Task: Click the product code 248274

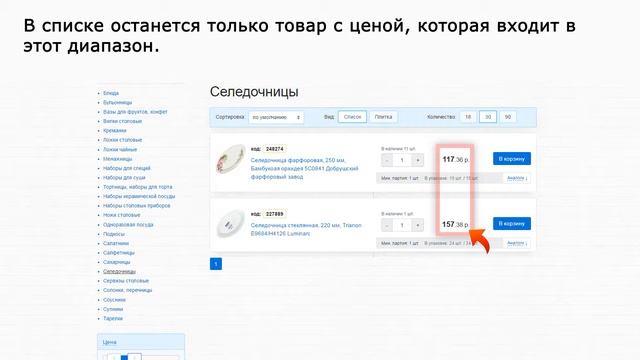Action: pos(275,149)
